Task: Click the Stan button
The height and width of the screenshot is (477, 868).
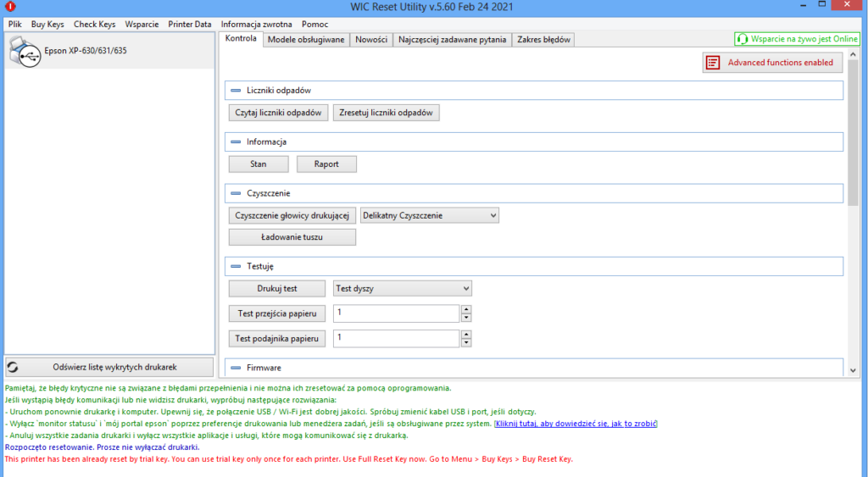Action: (259, 164)
